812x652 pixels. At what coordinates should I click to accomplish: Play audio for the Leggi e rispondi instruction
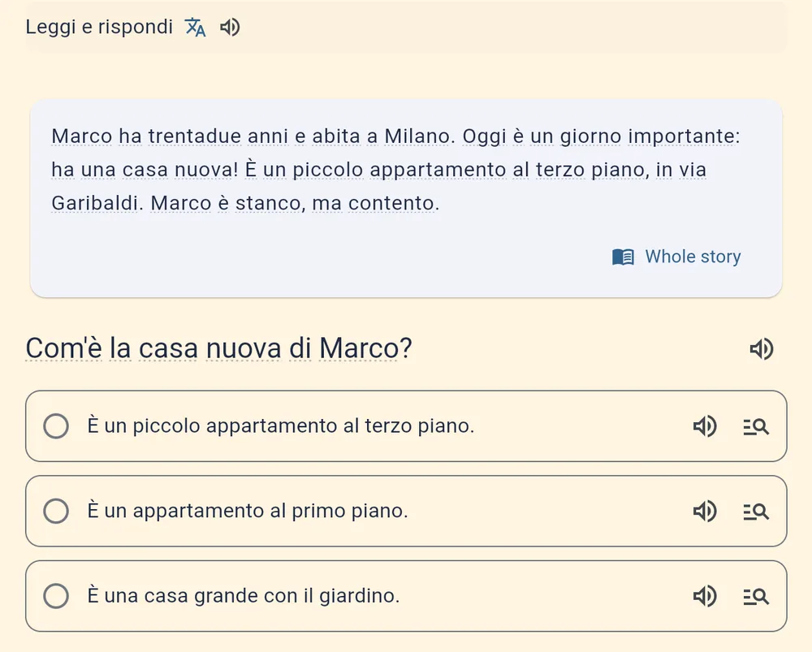click(230, 28)
